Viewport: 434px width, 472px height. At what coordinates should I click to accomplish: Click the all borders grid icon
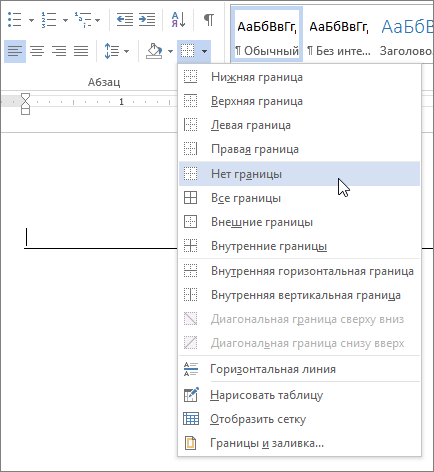(191, 198)
